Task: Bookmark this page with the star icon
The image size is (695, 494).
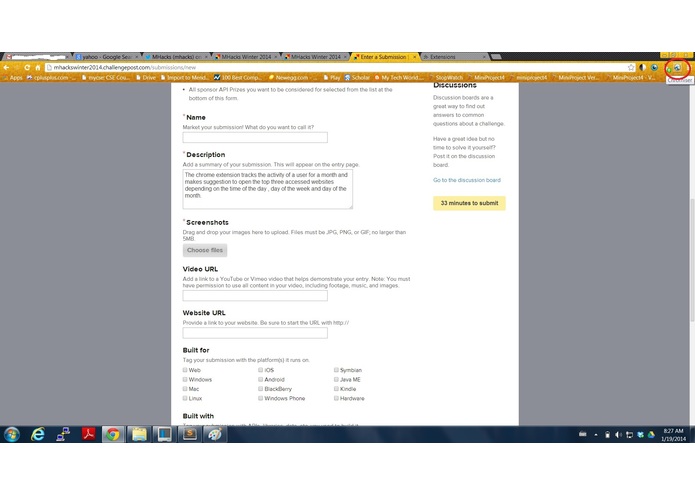Action: [x=631, y=67]
